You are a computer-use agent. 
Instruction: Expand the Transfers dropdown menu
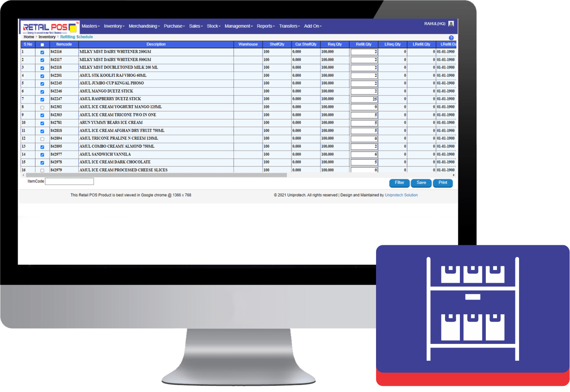[289, 26]
